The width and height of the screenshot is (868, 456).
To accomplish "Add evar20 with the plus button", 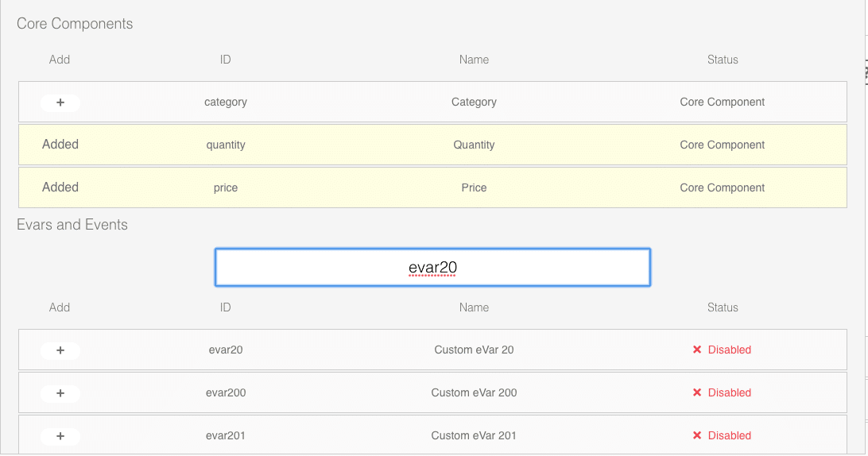I will (x=60, y=350).
